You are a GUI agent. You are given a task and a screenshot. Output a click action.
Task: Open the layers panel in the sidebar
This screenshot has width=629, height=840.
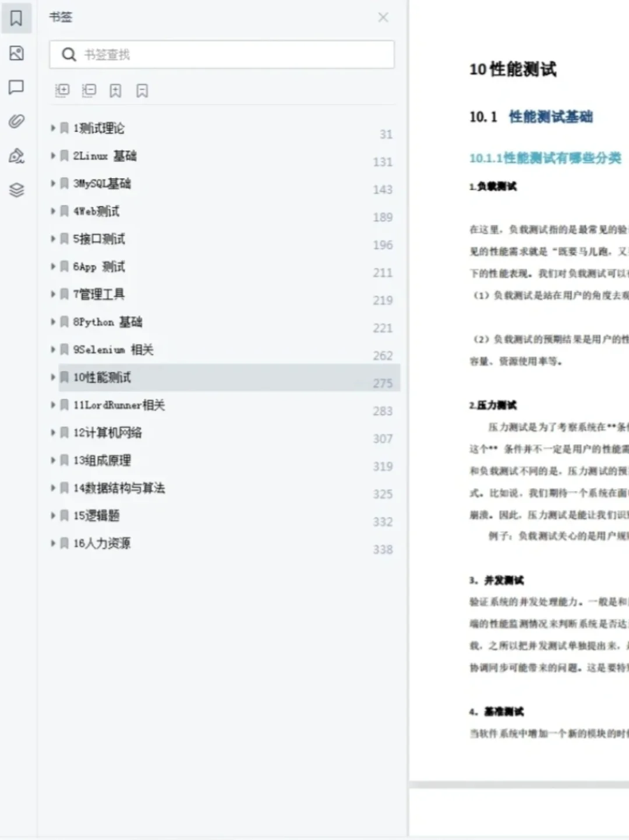(16, 190)
